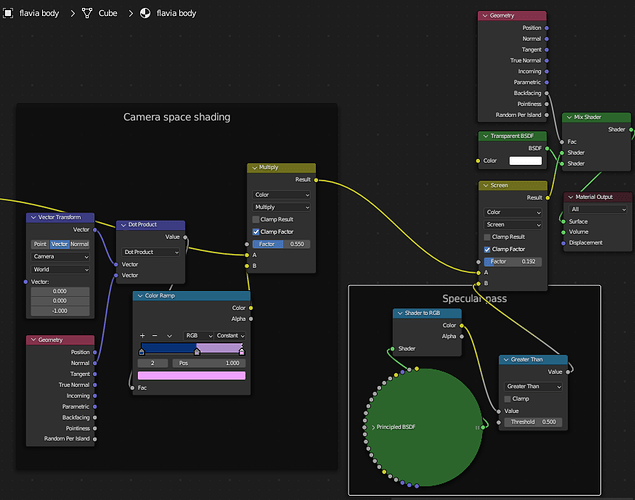Toggle Clamp Factor in Multiply node
Screen dimensions: 635x500
(256, 232)
